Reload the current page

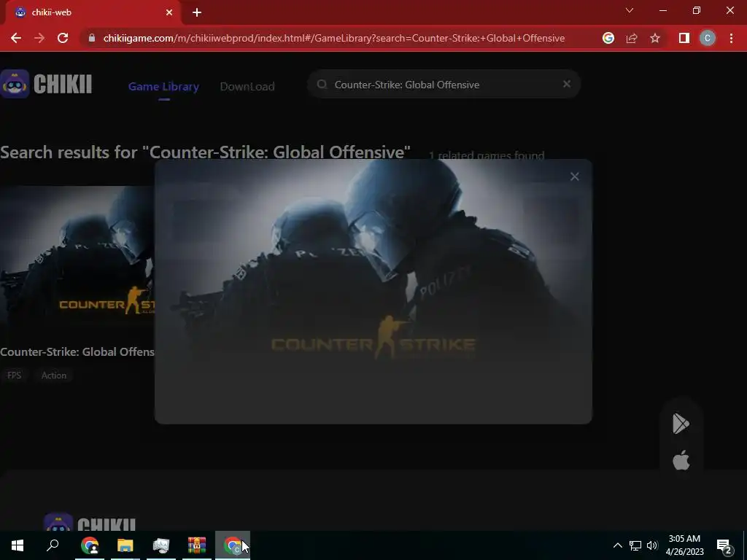coord(63,38)
